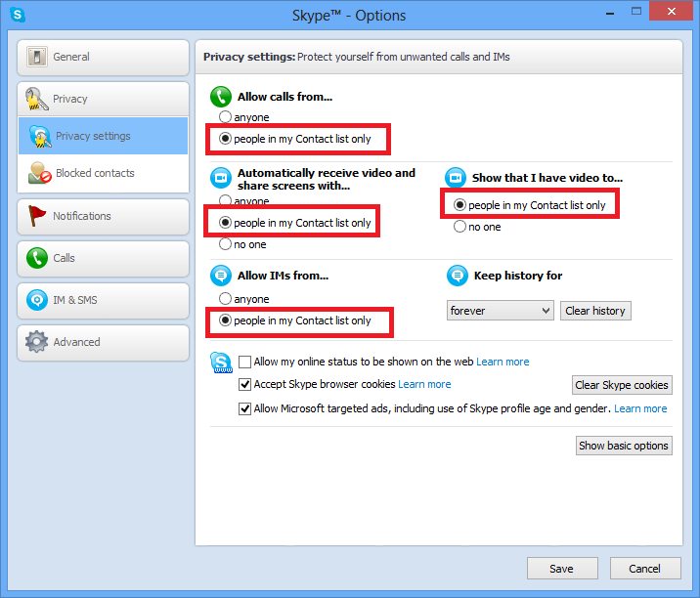Maximize the Skype Options window
The image size is (700, 598).
(x=636, y=12)
